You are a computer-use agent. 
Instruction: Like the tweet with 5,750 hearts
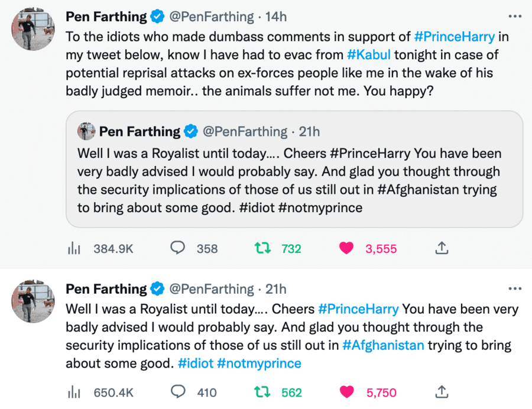pyautogui.click(x=346, y=392)
